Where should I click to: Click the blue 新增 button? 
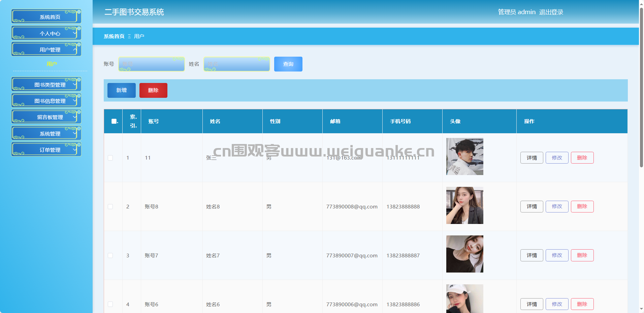point(122,90)
